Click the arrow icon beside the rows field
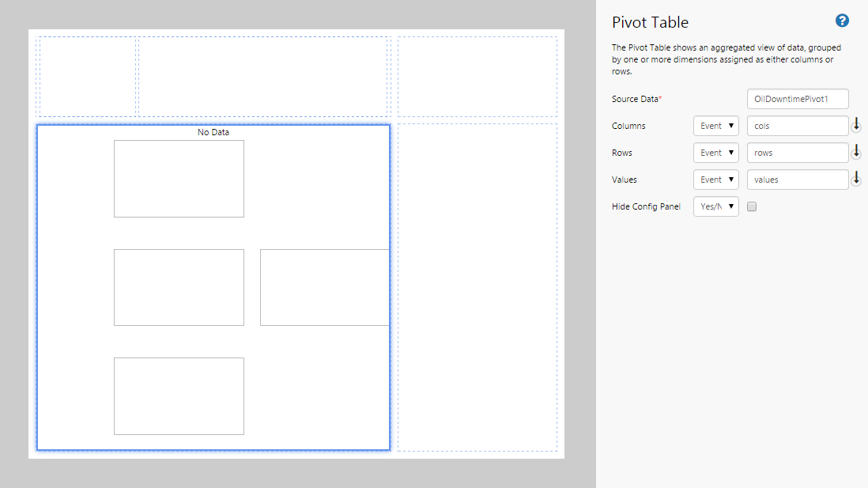The image size is (868, 488). point(856,152)
